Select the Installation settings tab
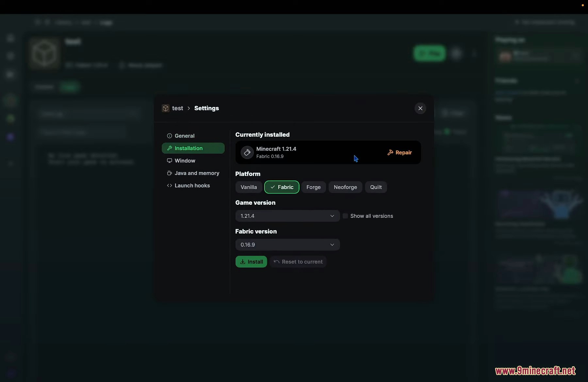 [x=193, y=148]
